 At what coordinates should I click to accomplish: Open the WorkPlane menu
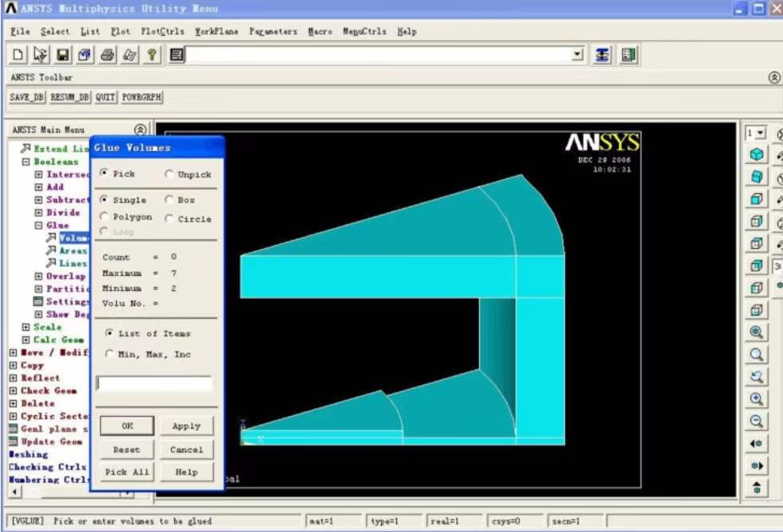[x=216, y=32]
